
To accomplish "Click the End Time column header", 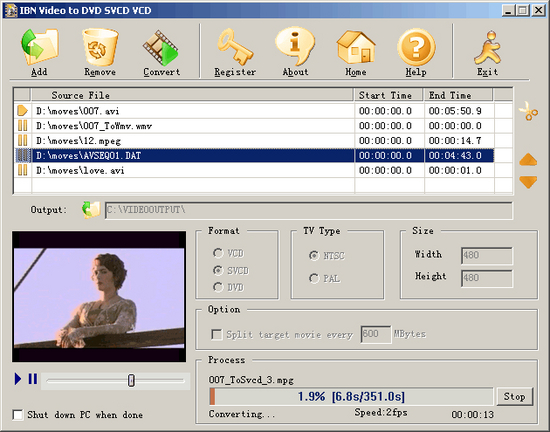I will point(458,95).
